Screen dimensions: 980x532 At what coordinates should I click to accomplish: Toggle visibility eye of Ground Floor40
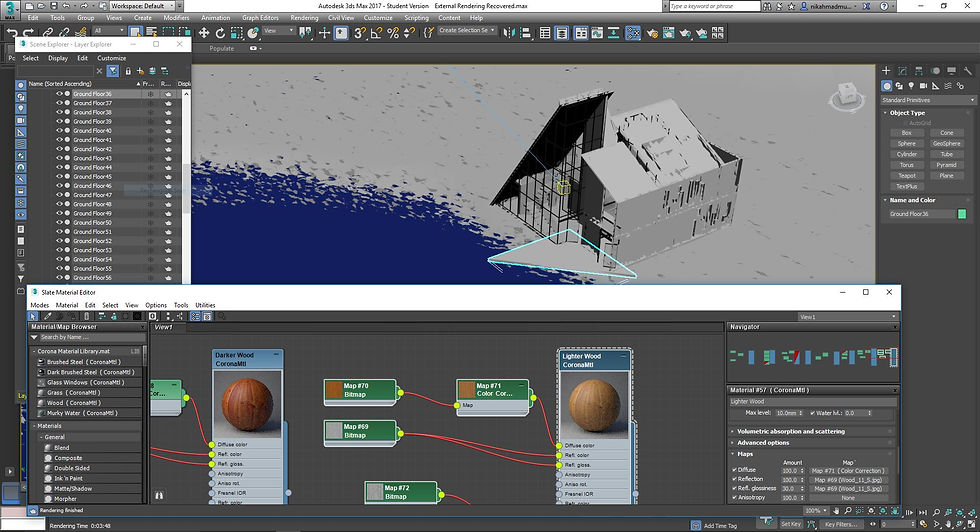60,131
